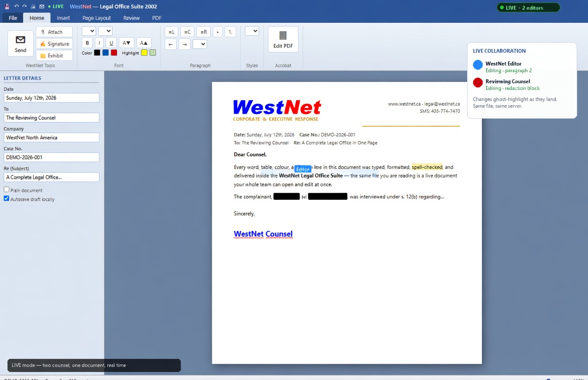This screenshot has width=588, height=380.
Task: Switch to the PDF tab
Action: pyautogui.click(x=157, y=18)
